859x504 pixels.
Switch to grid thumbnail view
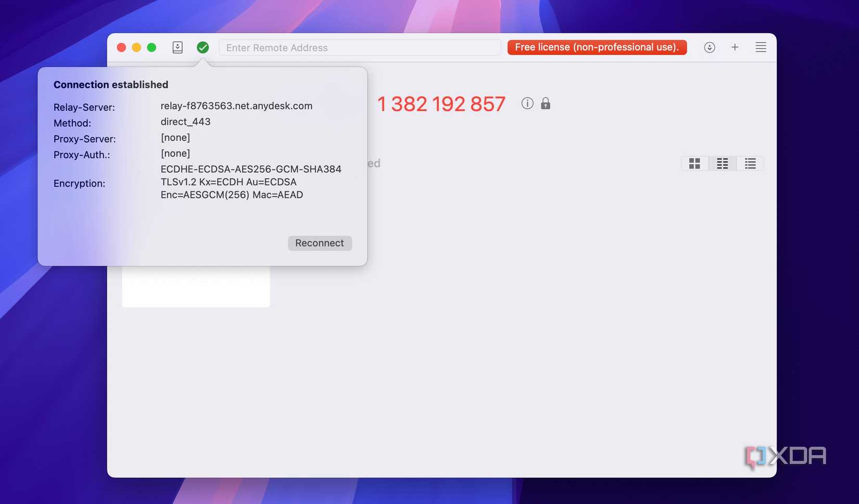694,163
